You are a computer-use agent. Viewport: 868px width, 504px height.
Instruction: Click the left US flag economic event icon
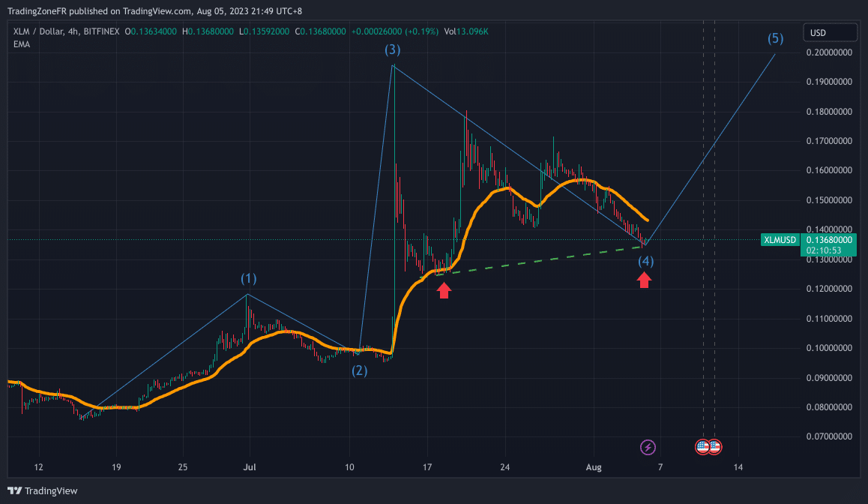tap(702, 447)
